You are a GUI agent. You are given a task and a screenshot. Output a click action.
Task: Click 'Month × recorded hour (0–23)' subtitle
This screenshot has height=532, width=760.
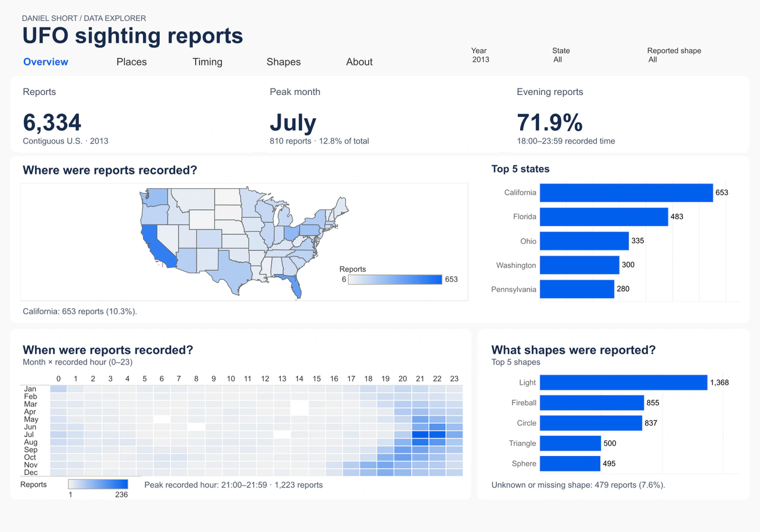pyautogui.click(x=78, y=362)
